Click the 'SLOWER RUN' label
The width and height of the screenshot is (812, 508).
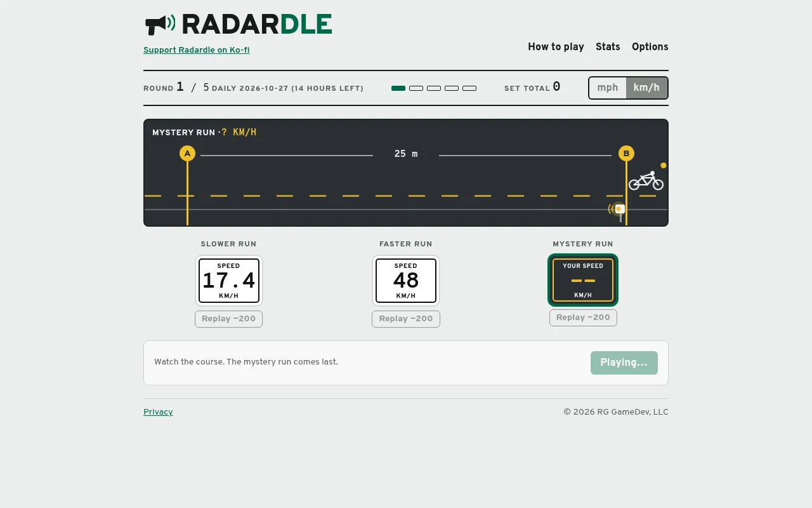(228, 244)
